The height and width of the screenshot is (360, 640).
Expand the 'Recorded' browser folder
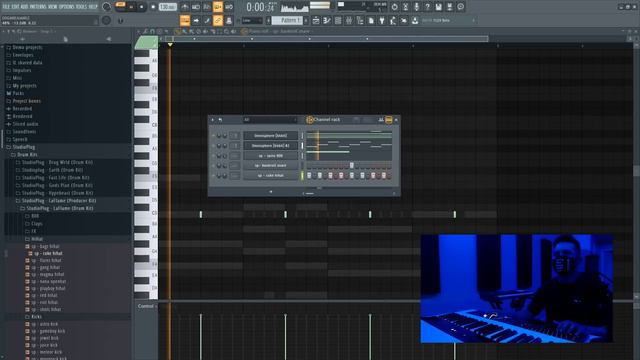(x=22, y=109)
